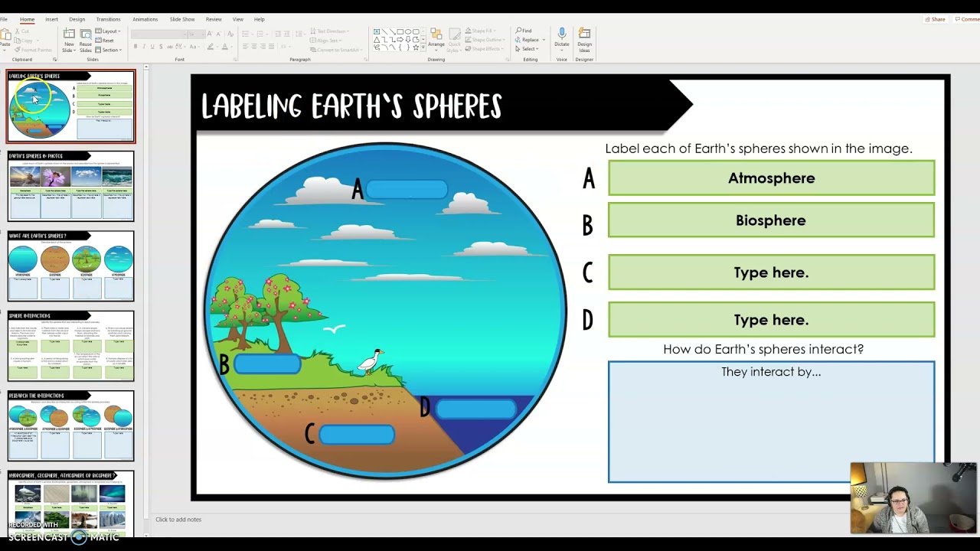This screenshot has width=980, height=551.
Task: Underline the selected text
Action: (x=152, y=47)
